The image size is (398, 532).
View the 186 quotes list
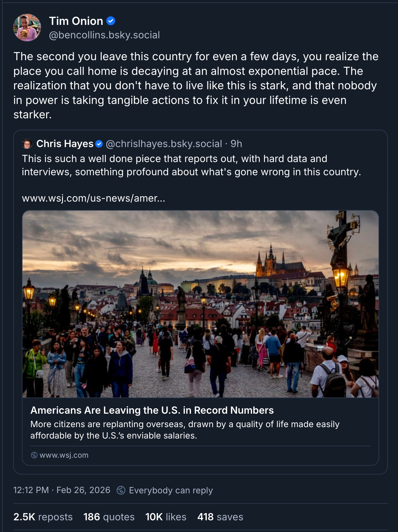[x=109, y=517]
